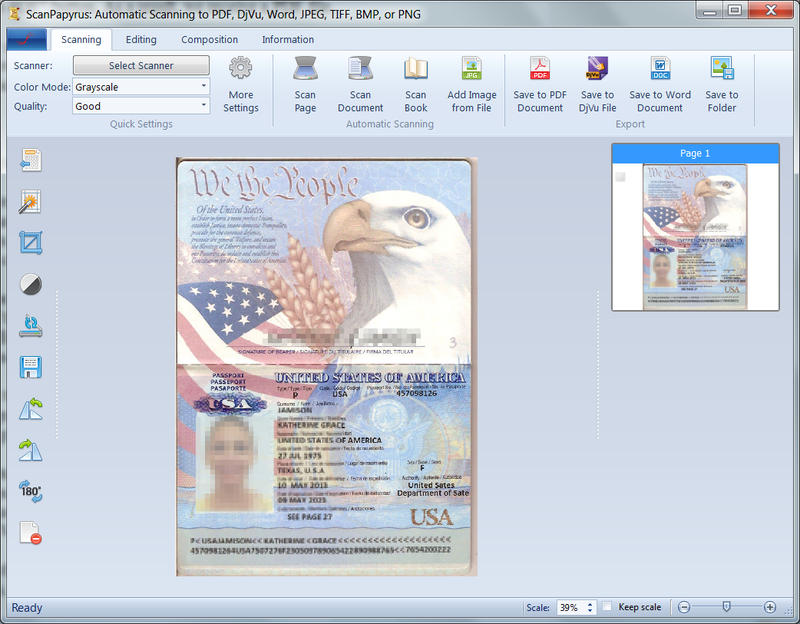Expand the Quality dropdown set to Good

141,106
